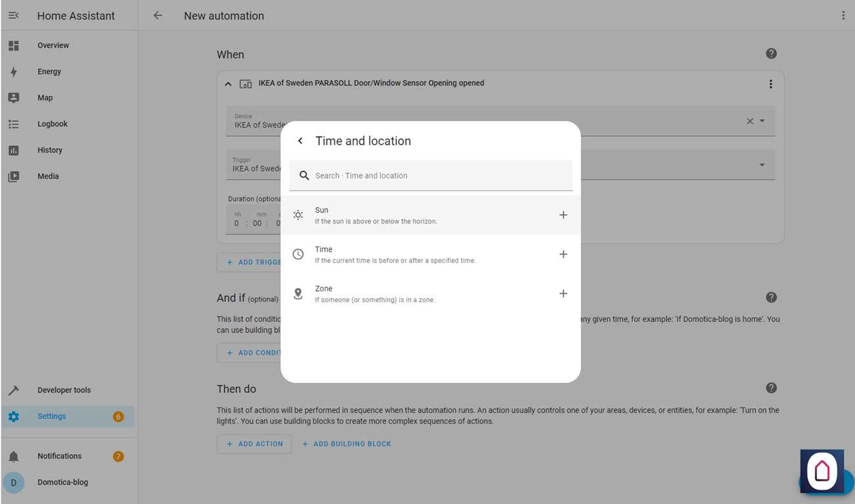The width and height of the screenshot is (855, 504).
Task: Expand the Trigger dropdown selector
Action: pos(762,165)
